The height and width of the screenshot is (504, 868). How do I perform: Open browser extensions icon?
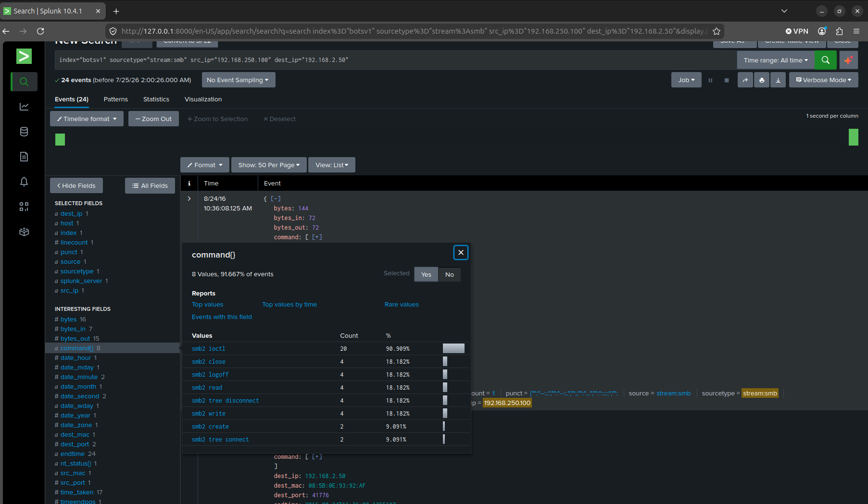point(839,31)
